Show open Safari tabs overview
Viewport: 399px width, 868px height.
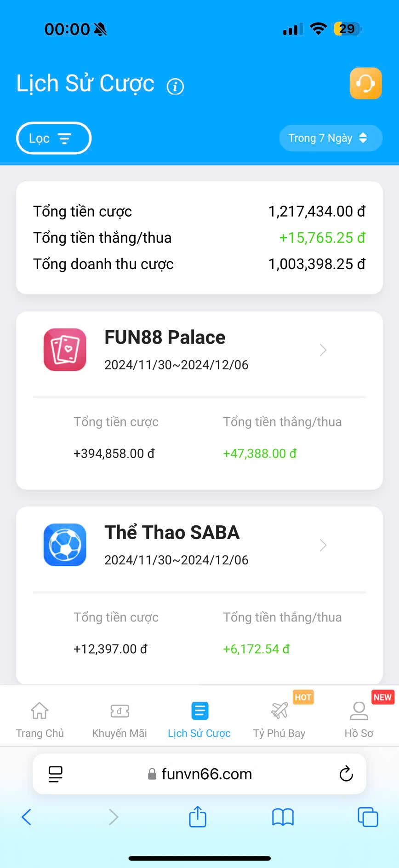pyautogui.click(x=368, y=817)
